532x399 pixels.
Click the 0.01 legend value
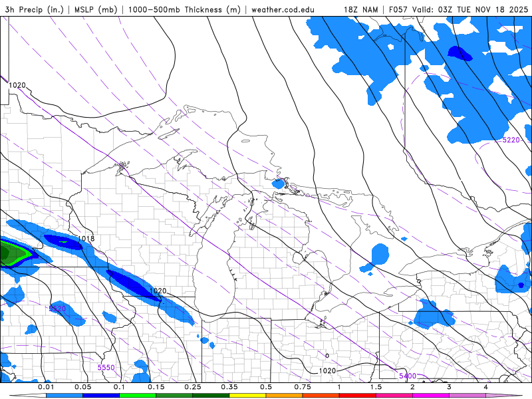(46, 387)
